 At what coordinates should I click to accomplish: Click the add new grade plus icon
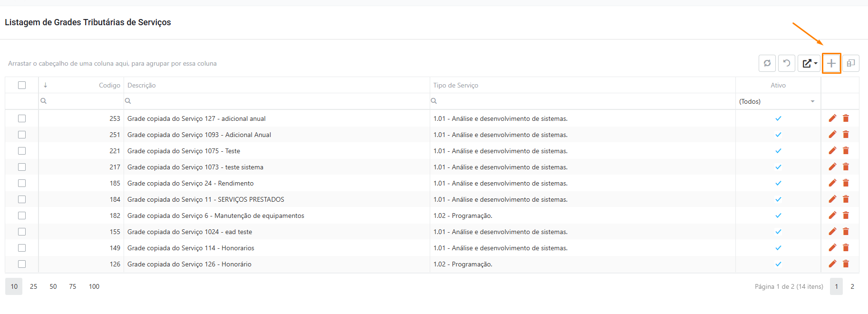coord(831,63)
